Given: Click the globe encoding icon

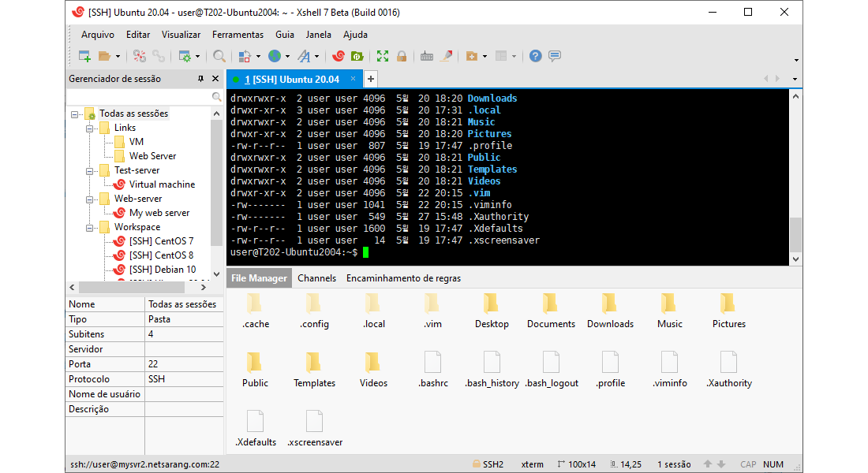Looking at the screenshot, I should pos(275,56).
